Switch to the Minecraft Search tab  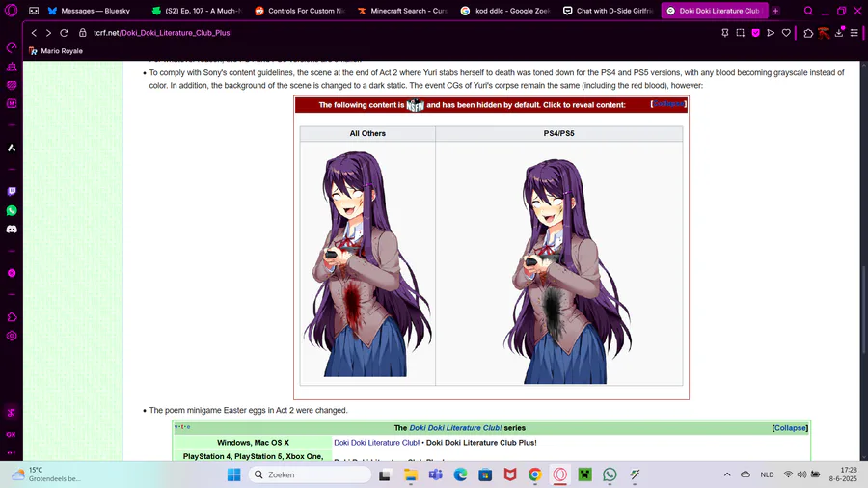pyautogui.click(x=403, y=11)
